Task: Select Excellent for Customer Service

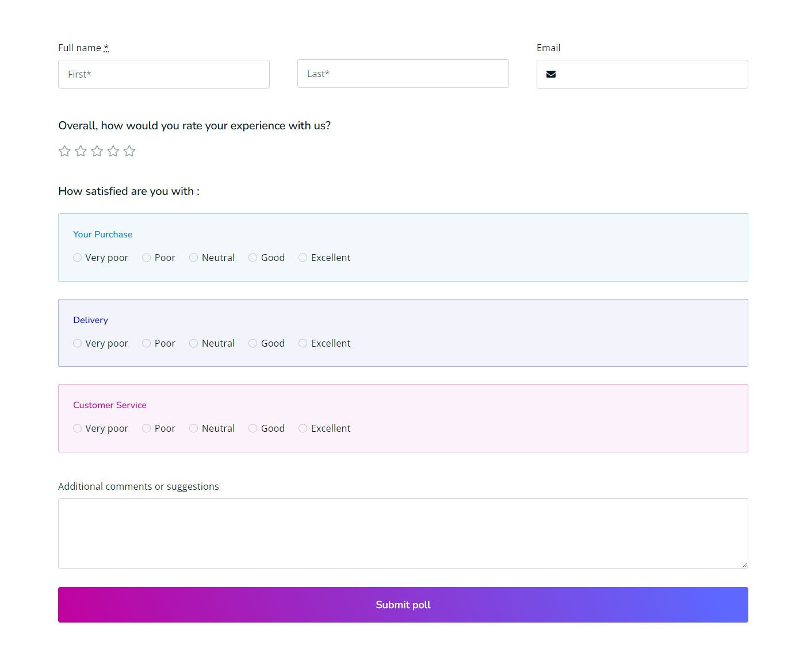Action: point(303,428)
